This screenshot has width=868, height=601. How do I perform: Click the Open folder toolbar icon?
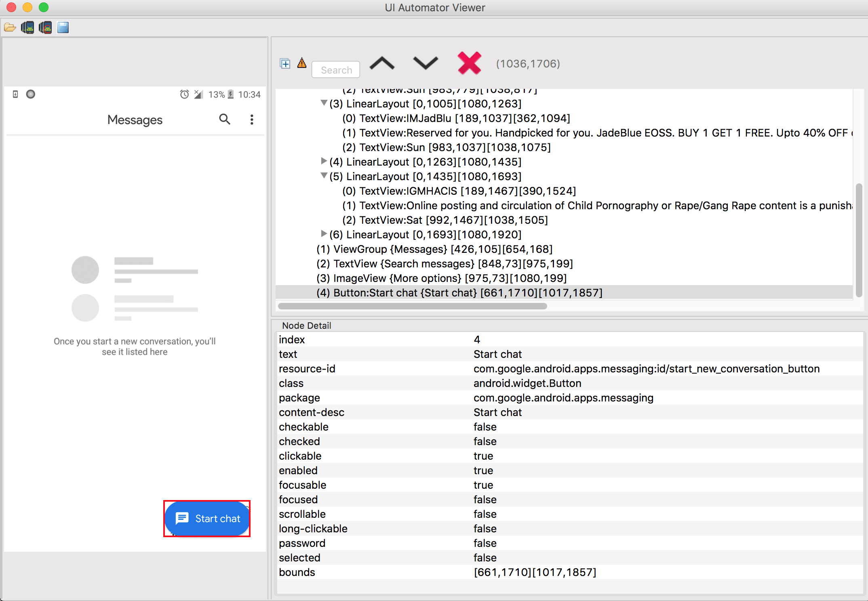click(x=10, y=27)
